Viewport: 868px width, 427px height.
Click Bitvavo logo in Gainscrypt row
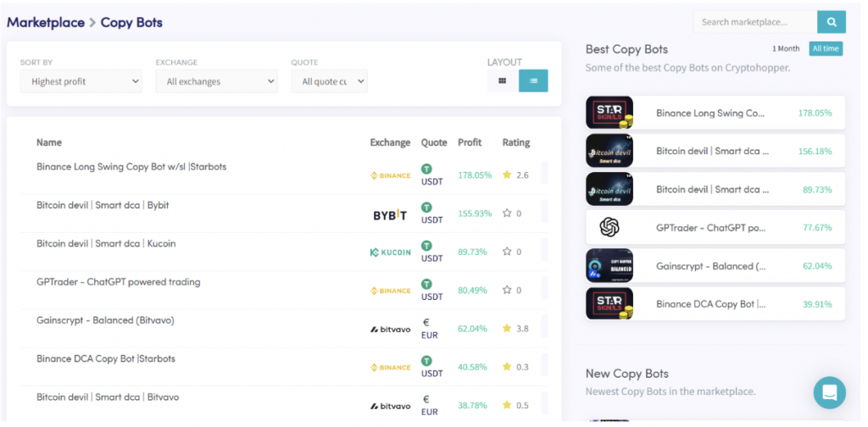click(x=390, y=329)
